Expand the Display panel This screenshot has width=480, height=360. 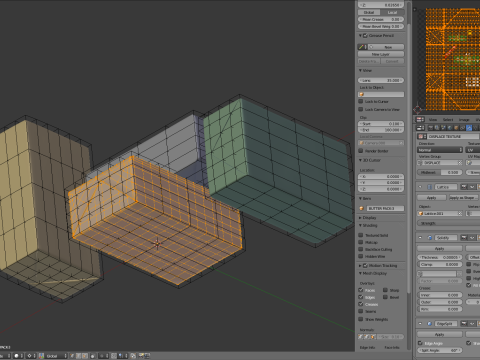[x=360, y=217]
